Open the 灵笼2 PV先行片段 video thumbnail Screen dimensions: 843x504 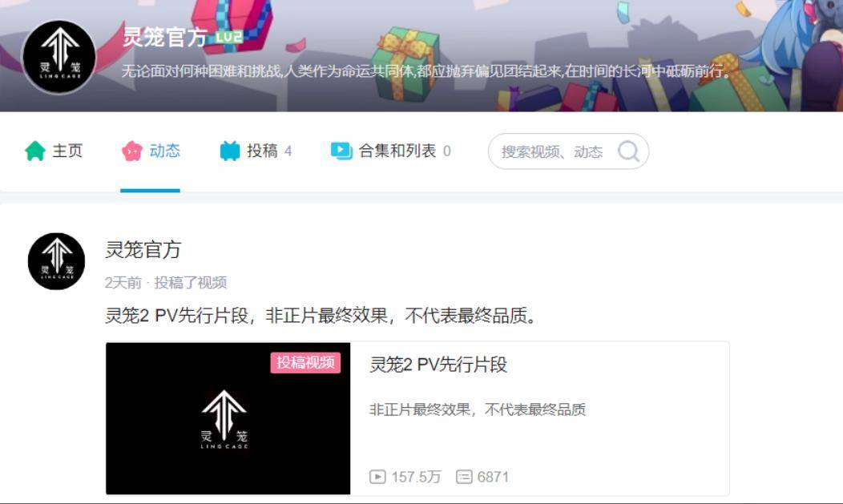[x=228, y=418]
